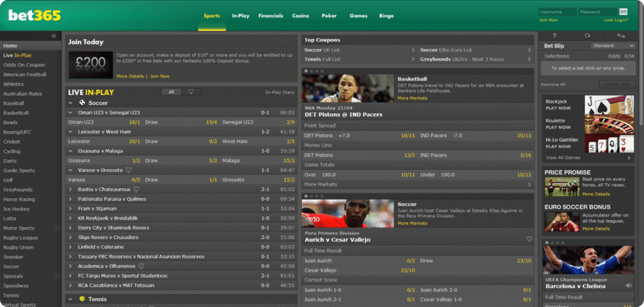
Task: Click Price Promise More Details link
Action: 596,194
